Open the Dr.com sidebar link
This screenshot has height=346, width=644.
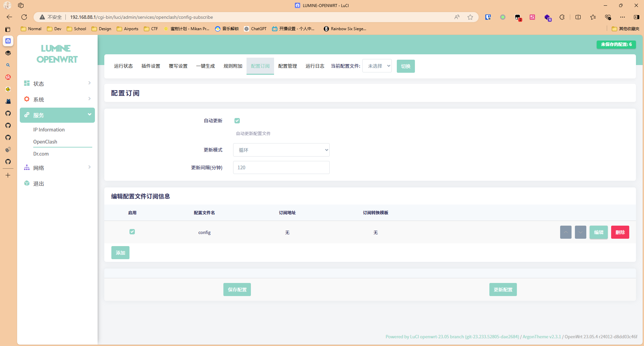[x=41, y=154]
